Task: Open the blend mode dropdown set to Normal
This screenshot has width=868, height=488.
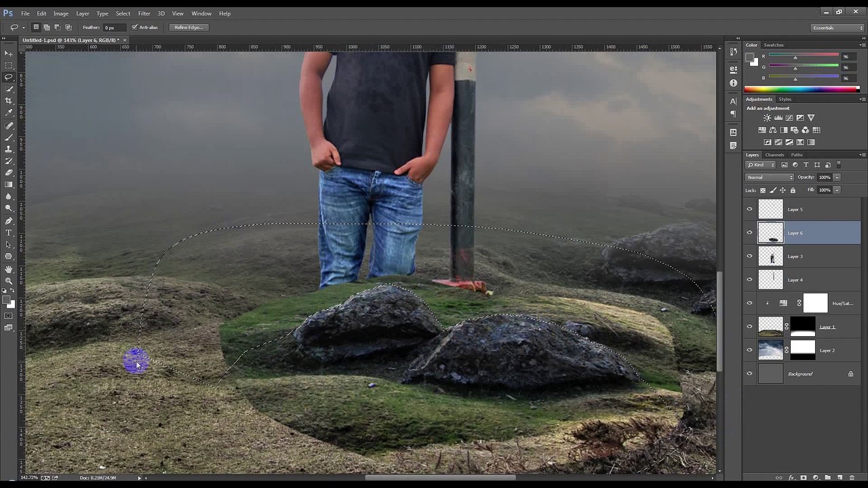Action: (x=769, y=178)
